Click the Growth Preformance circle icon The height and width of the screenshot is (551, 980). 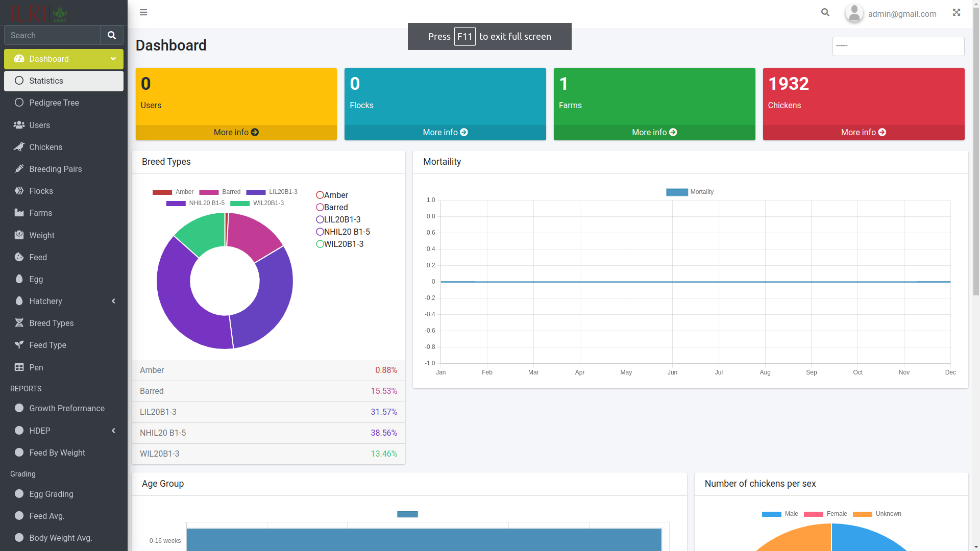pyautogui.click(x=19, y=408)
